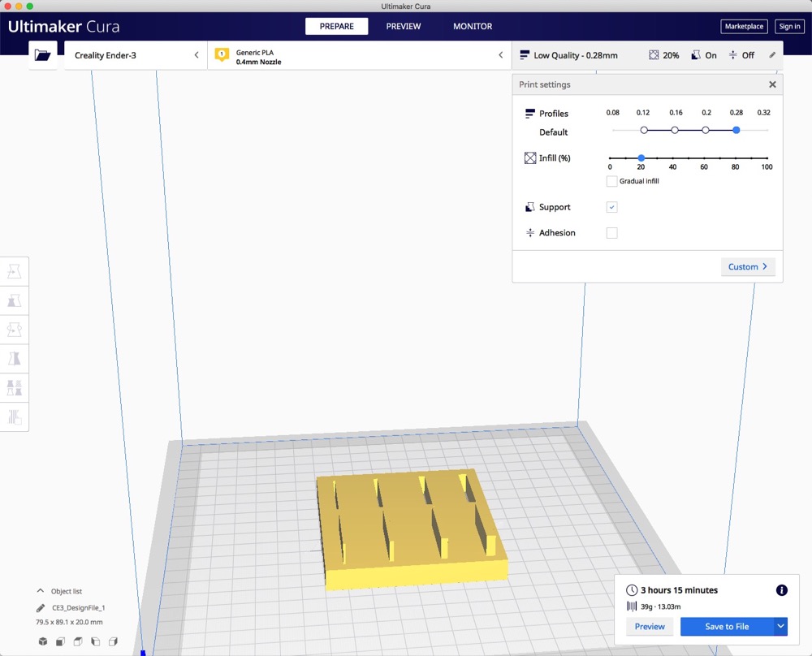This screenshot has width=812, height=656.
Task: Select the 0.28 profile radio point
Action: [736, 130]
